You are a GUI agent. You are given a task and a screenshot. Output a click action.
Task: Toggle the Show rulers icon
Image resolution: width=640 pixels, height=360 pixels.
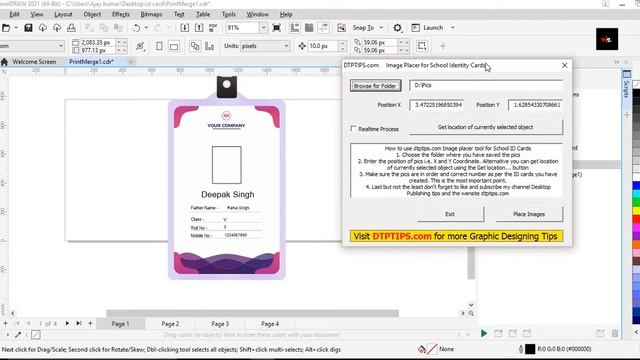(295, 28)
